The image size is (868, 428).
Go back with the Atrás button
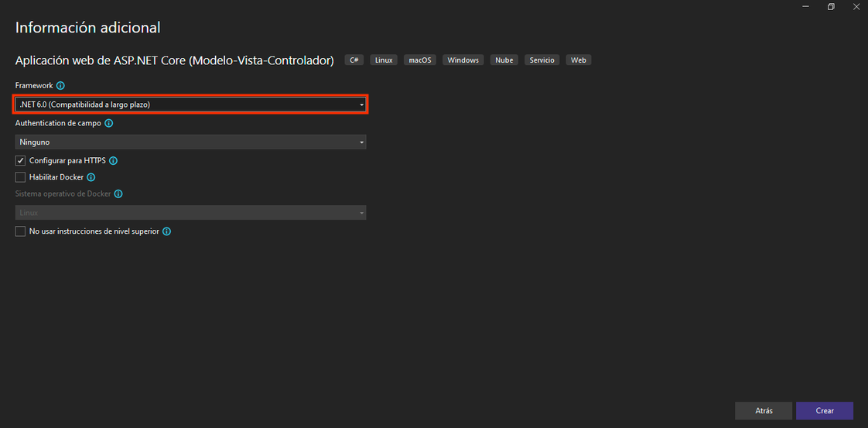tap(763, 411)
